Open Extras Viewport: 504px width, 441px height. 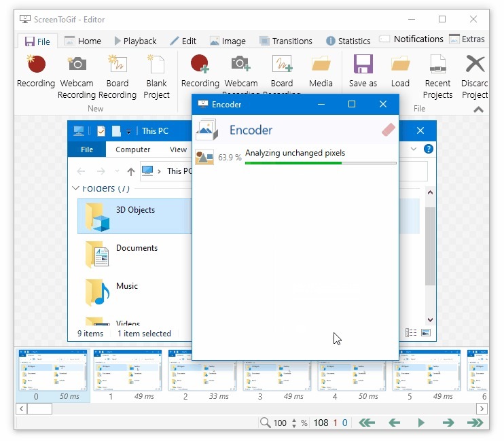467,39
